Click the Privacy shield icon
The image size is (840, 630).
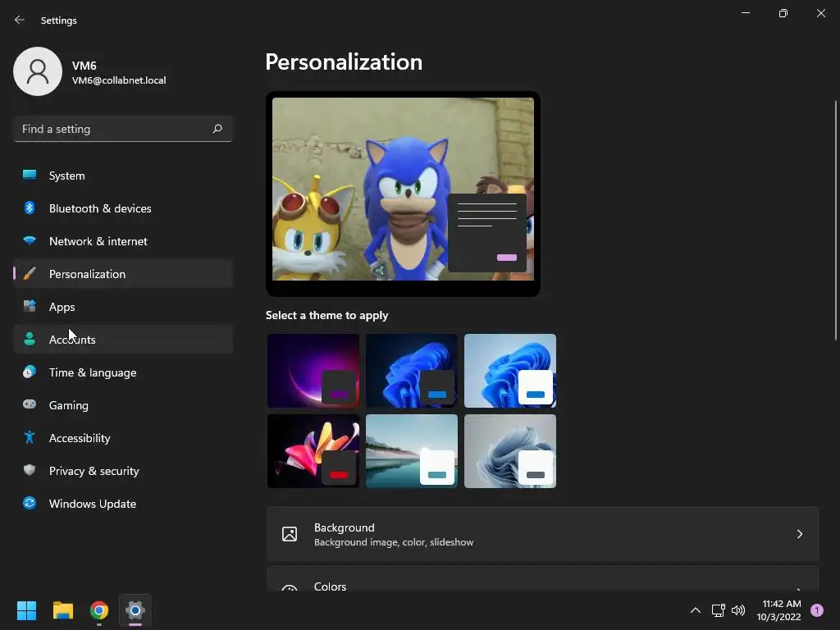pyautogui.click(x=30, y=470)
